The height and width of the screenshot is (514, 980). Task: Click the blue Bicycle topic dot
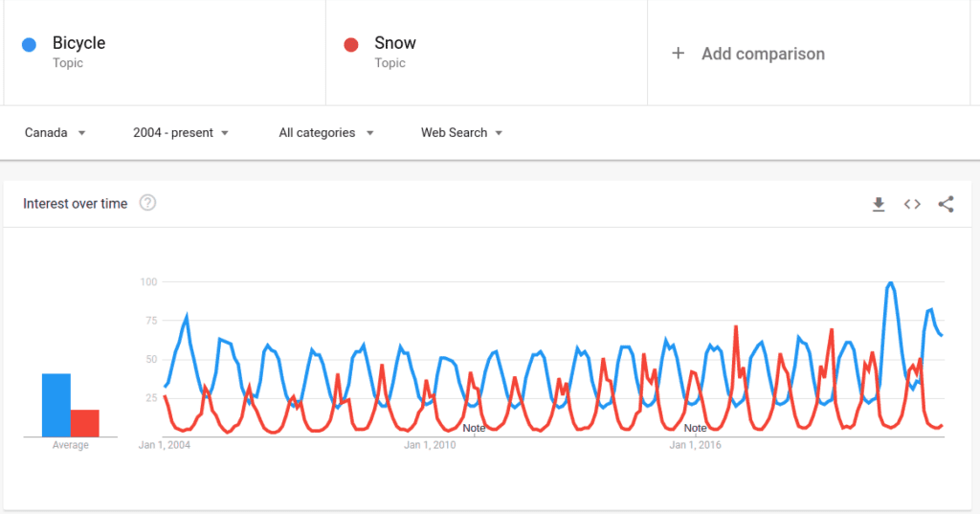[x=30, y=44]
